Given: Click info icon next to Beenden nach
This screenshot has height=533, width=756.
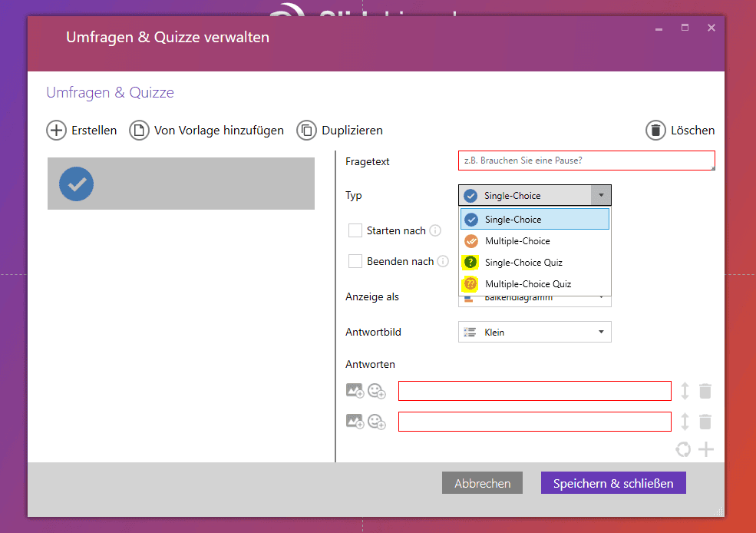Looking at the screenshot, I should coord(443,261).
